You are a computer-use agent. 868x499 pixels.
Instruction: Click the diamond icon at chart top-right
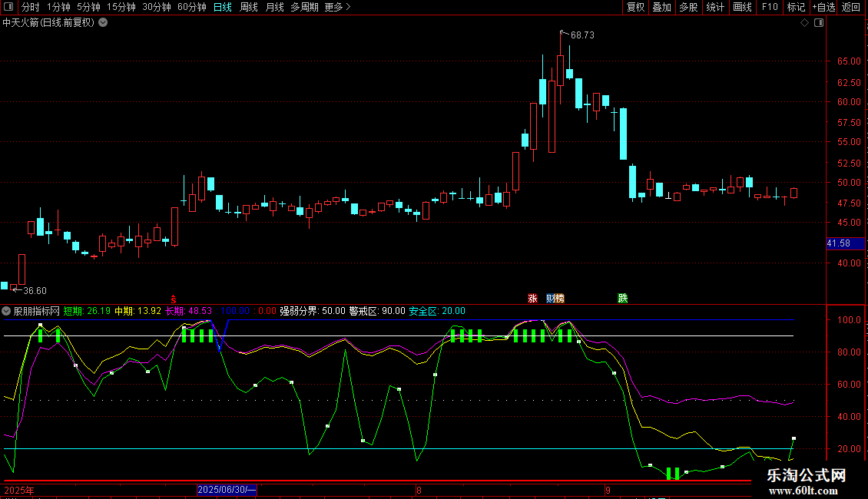point(804,23)
